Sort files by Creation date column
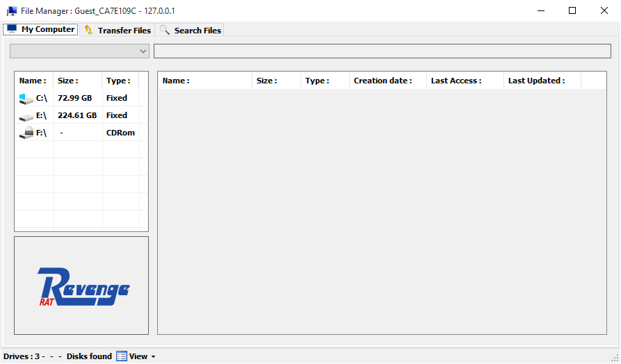 pyautogui.click(x=388, y=81)
